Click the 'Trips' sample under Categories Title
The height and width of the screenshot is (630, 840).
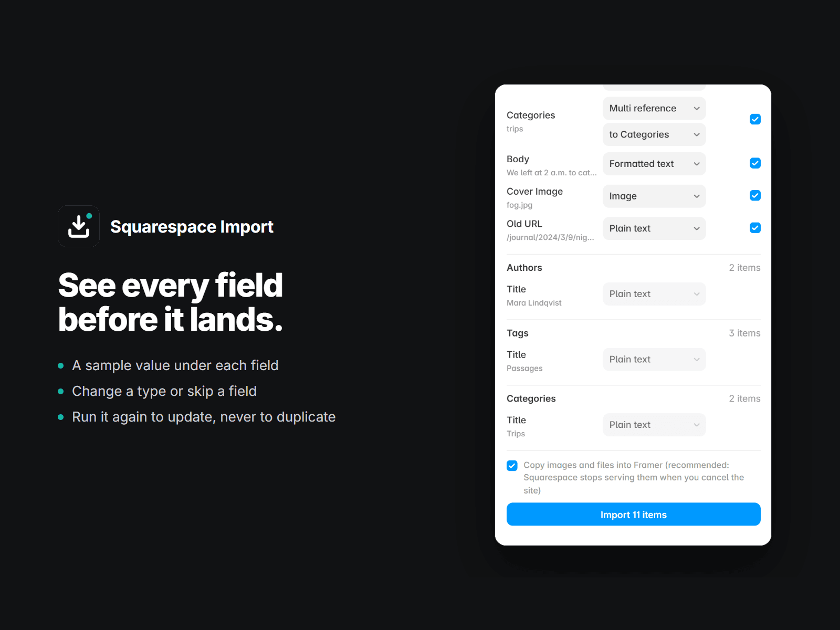516,434
